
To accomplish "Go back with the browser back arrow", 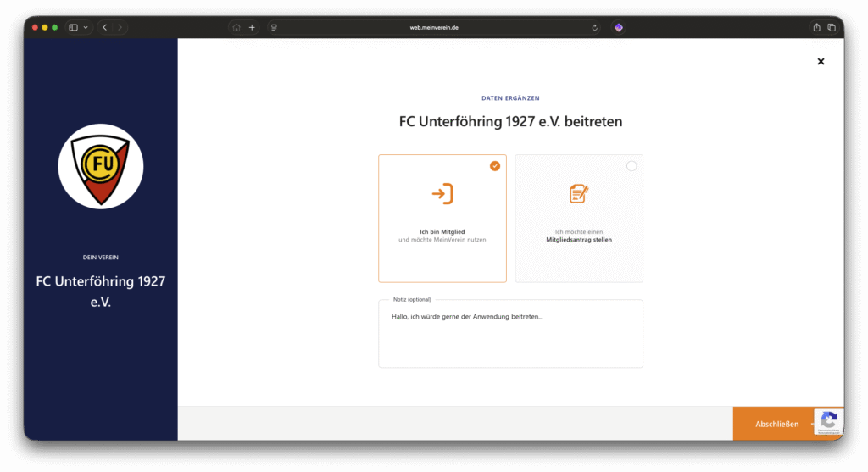I will click(x=104, y=27).
